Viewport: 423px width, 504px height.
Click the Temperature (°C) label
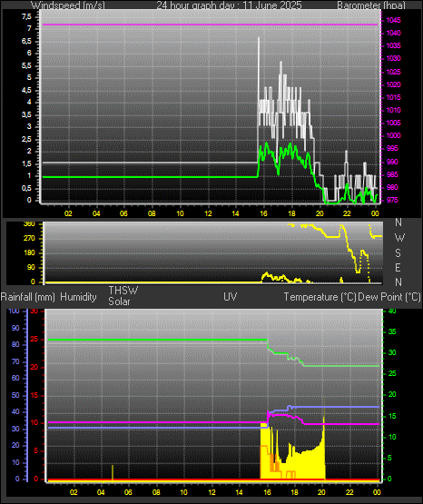pos(320,297)
